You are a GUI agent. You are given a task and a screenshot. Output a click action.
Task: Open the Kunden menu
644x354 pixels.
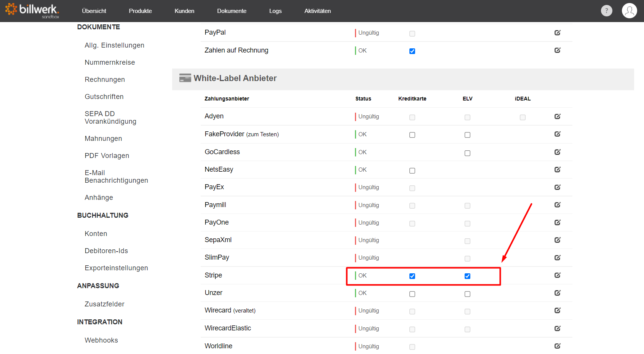[x=184, y=11]
